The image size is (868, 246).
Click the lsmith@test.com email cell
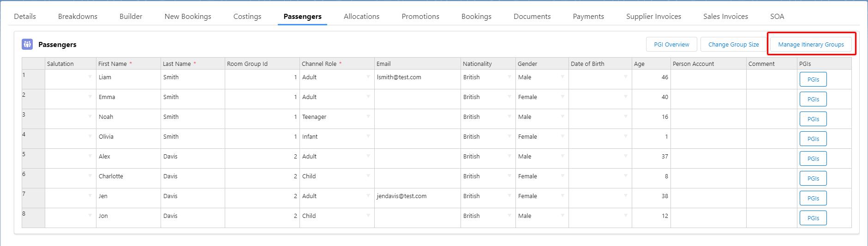(418, 79)
